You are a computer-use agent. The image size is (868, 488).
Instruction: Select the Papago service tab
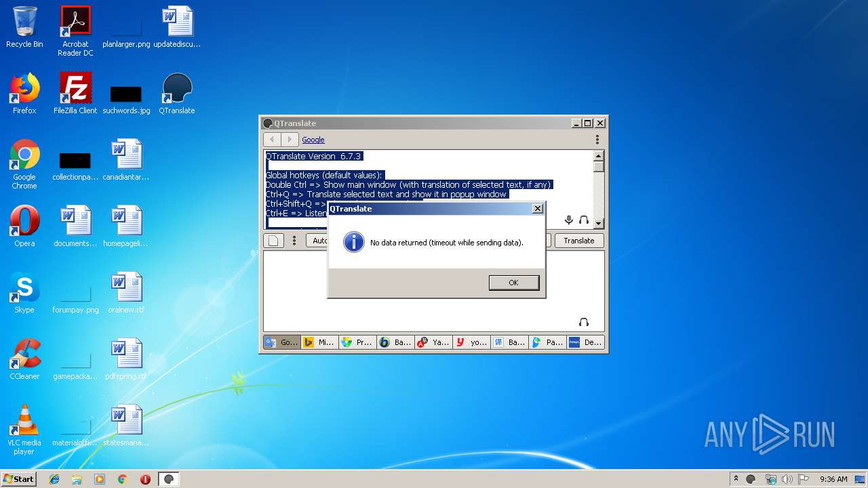point(547,342)
